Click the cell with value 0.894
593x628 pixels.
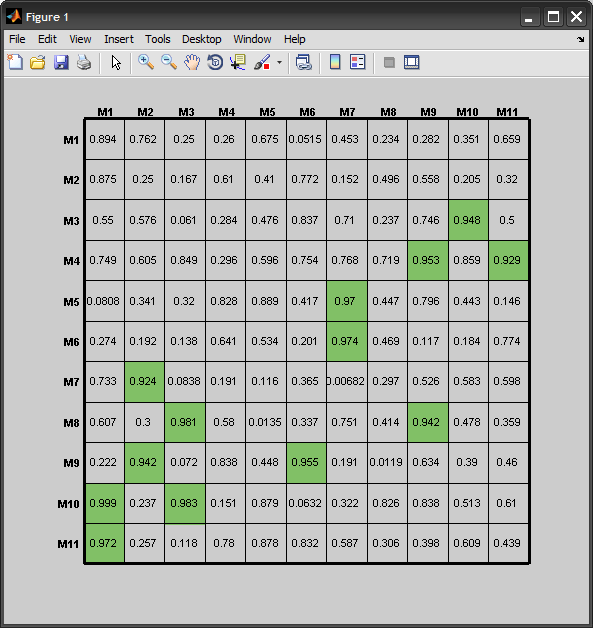pos(105,139)
